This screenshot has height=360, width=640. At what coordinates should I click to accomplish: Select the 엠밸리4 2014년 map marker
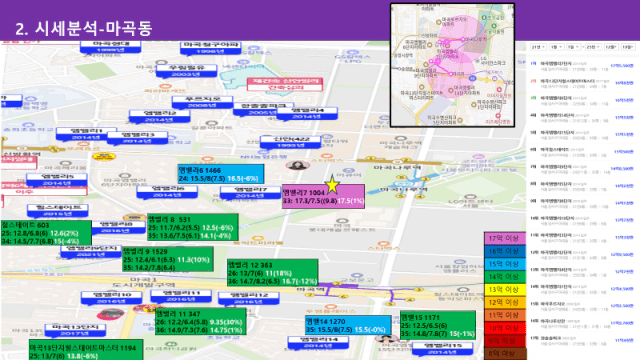[307, 113]
